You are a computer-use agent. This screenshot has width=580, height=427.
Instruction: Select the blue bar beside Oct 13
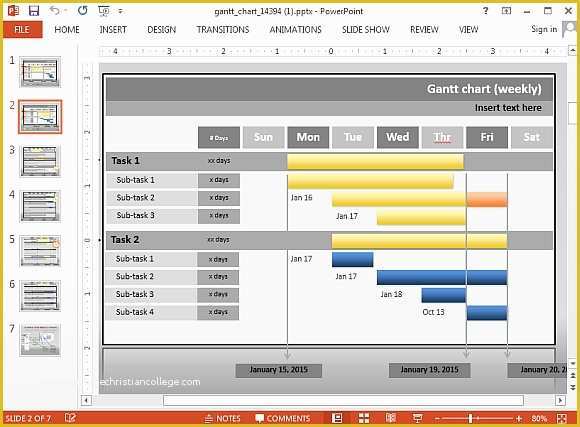(x=487, y=313)
